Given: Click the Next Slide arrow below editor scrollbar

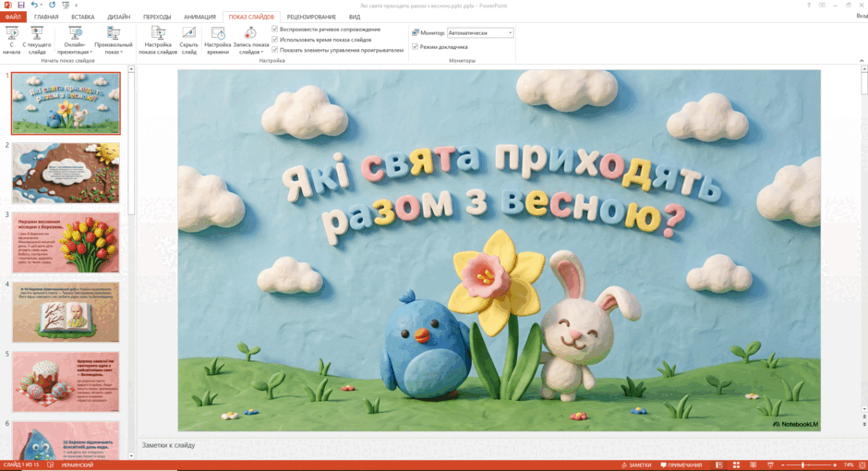Looking at the screenshot, I should pyautogui.click(x=864, y=424).
